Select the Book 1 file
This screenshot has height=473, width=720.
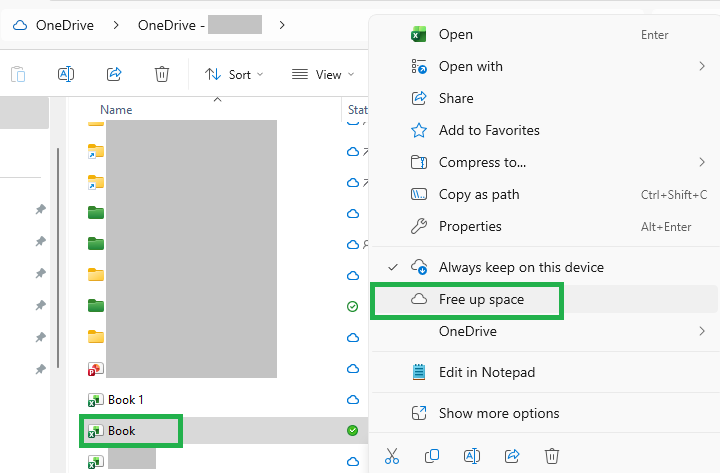[125, 400]
